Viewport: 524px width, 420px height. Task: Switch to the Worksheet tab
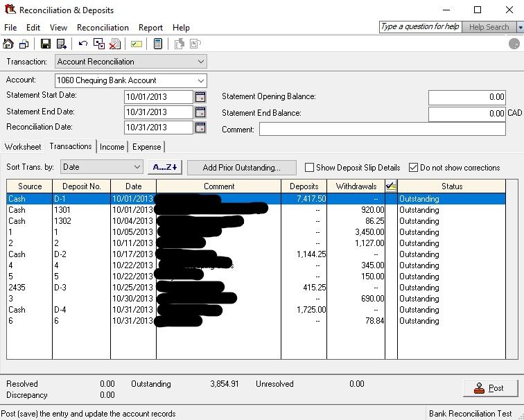coord(23,147)
